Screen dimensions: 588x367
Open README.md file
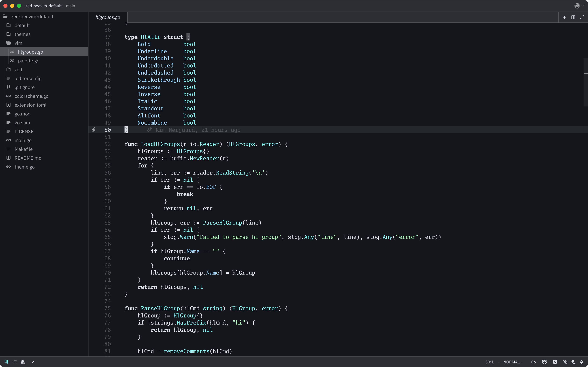tap(44, 158)
